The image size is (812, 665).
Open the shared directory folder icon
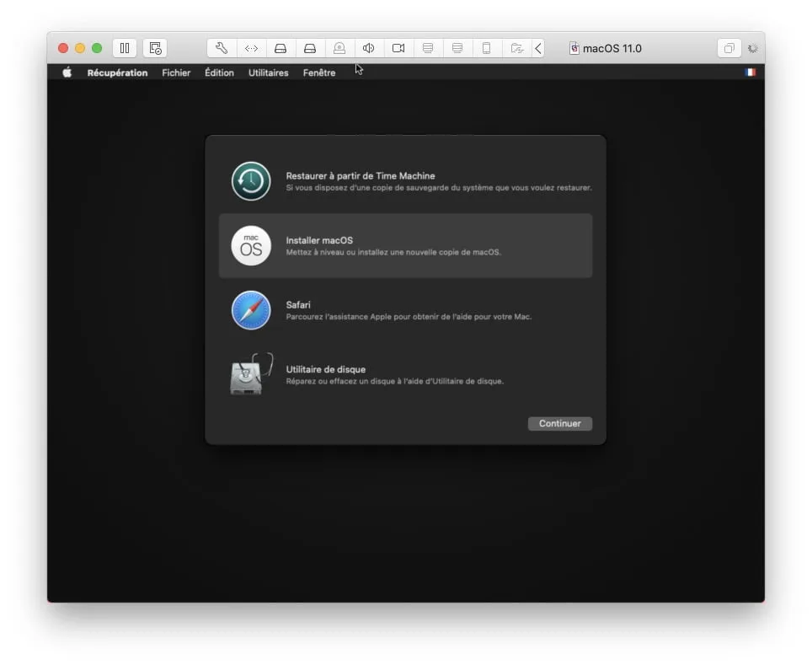pos(516,48)
